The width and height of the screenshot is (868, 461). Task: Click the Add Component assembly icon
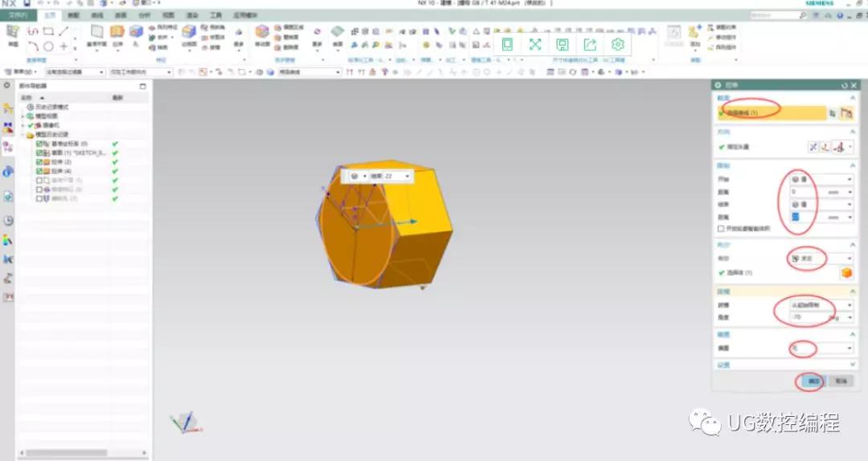pyautogui.click(x=694, y=33)
